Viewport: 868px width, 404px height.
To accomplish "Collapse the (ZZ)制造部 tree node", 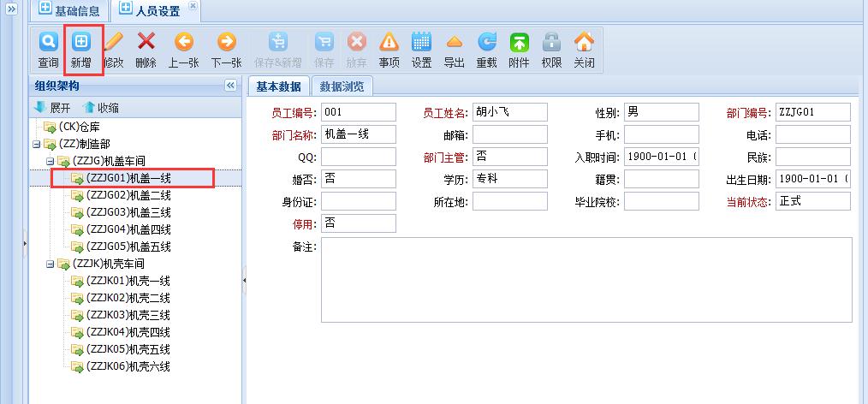I will [x=36, y=144].
